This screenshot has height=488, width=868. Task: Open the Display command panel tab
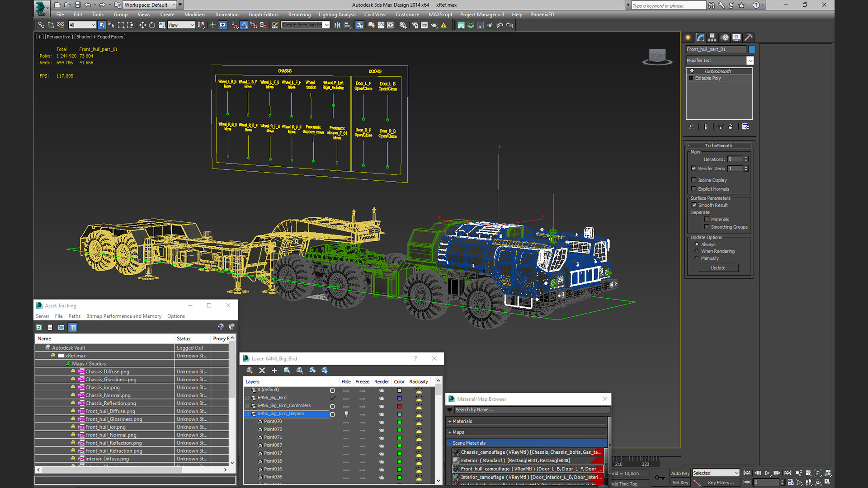coord(736,38)
